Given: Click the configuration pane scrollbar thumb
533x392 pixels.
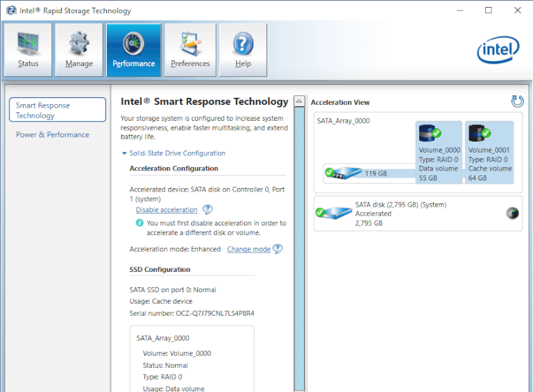Looking at the screenshot, I should [299, 248].
